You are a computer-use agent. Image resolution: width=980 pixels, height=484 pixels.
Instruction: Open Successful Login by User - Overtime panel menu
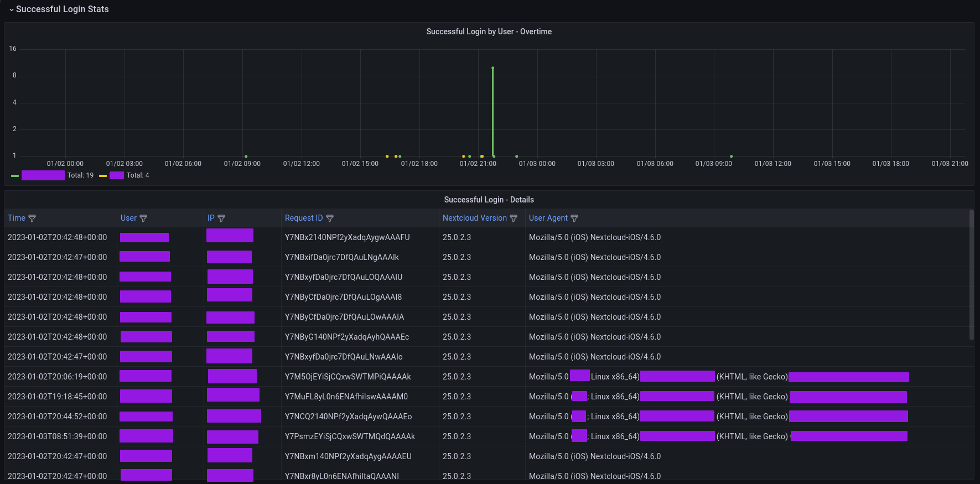[489, 32]
